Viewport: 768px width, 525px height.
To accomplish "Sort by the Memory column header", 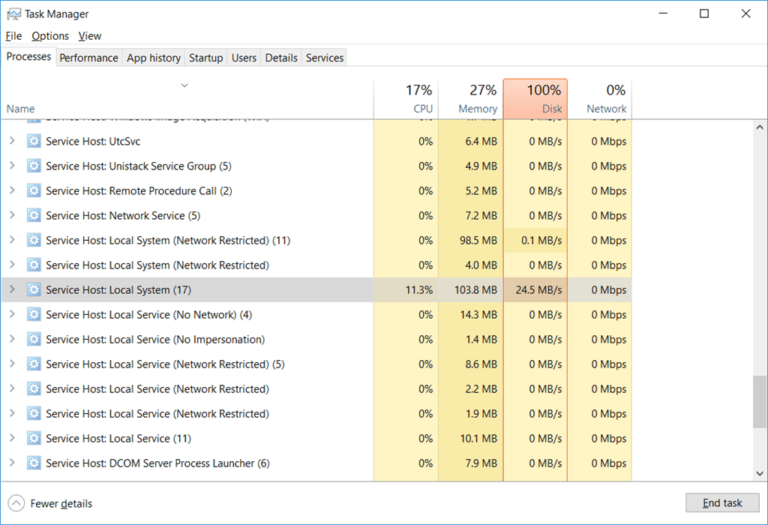I will [470, 99].
